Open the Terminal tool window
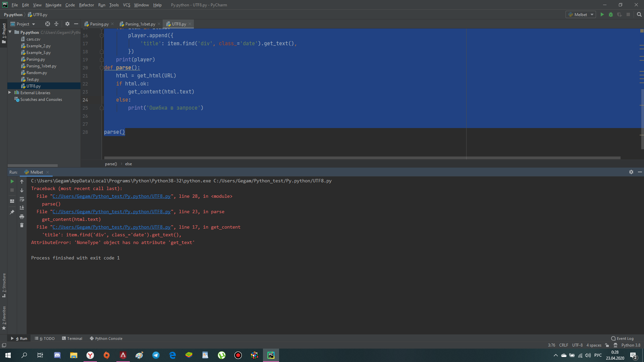The width and height of the screenshot is (644, 362). [72, 339]
